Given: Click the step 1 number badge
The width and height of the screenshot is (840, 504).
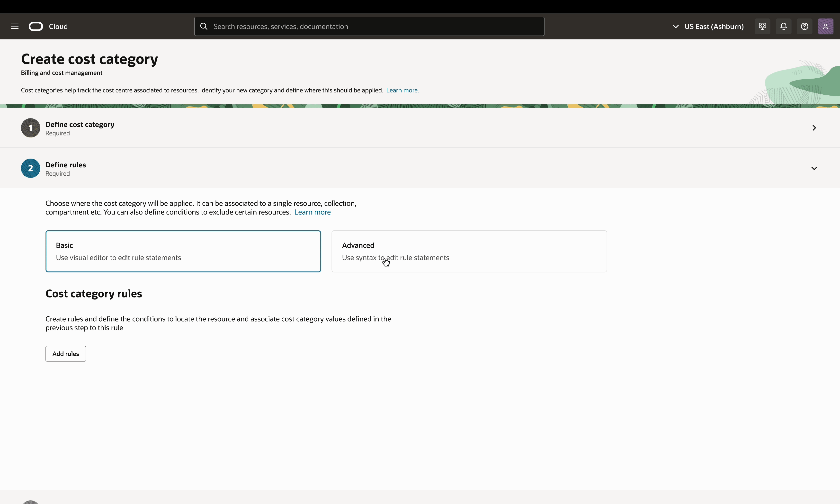Looking at the screenshot, I should click(31, 128).
